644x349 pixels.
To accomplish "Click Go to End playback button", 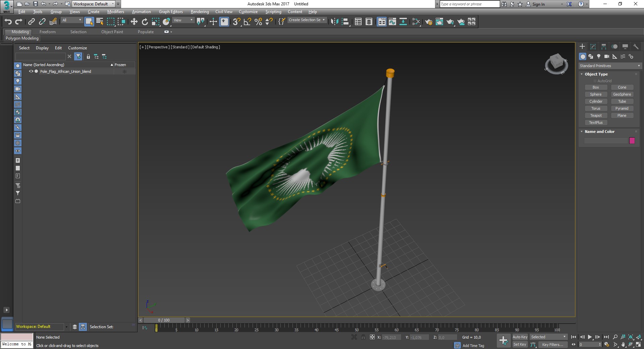I will 606,337.
